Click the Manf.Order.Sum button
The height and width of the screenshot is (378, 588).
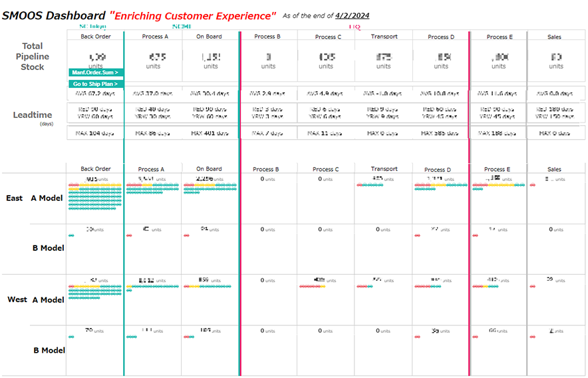point(95,72)
